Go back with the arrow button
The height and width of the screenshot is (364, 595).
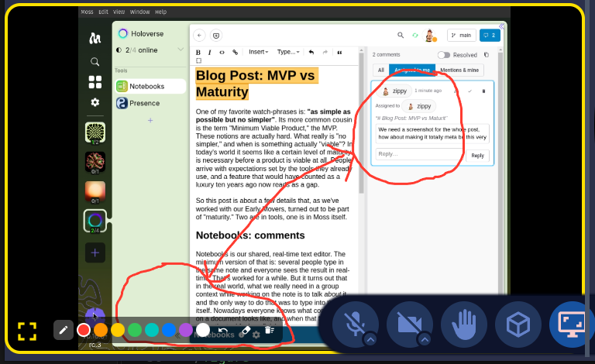coord(199,36)
